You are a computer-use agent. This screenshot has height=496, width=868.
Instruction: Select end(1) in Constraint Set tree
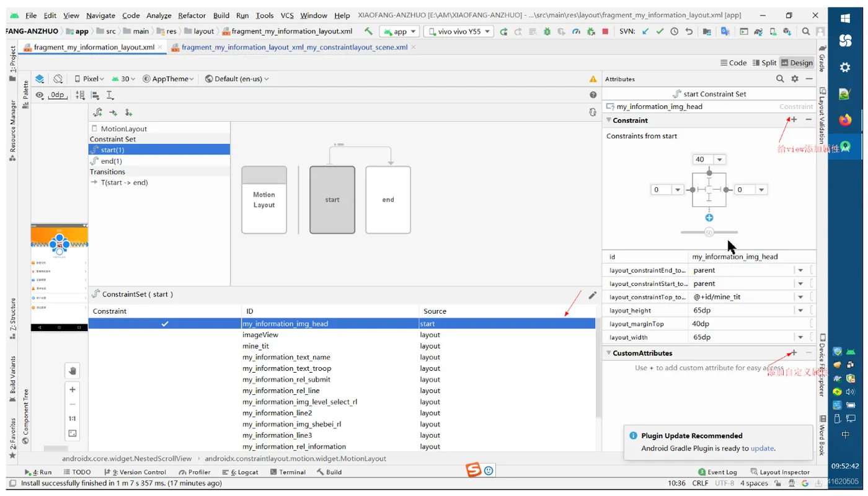[x=159, y=161]
